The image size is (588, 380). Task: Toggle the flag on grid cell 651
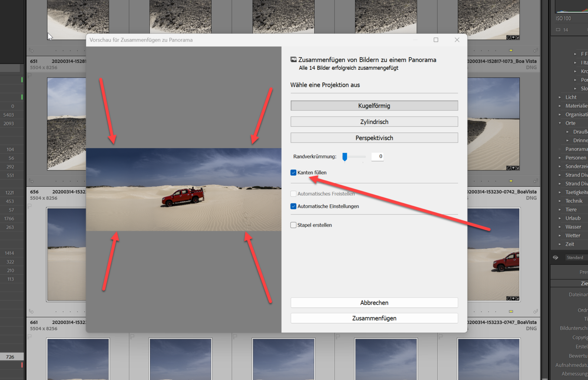point(29,75)
